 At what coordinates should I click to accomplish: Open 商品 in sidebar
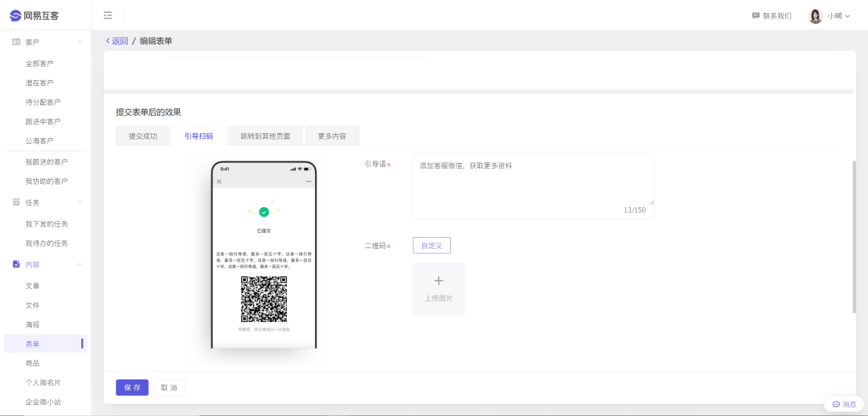coord(33,364)
